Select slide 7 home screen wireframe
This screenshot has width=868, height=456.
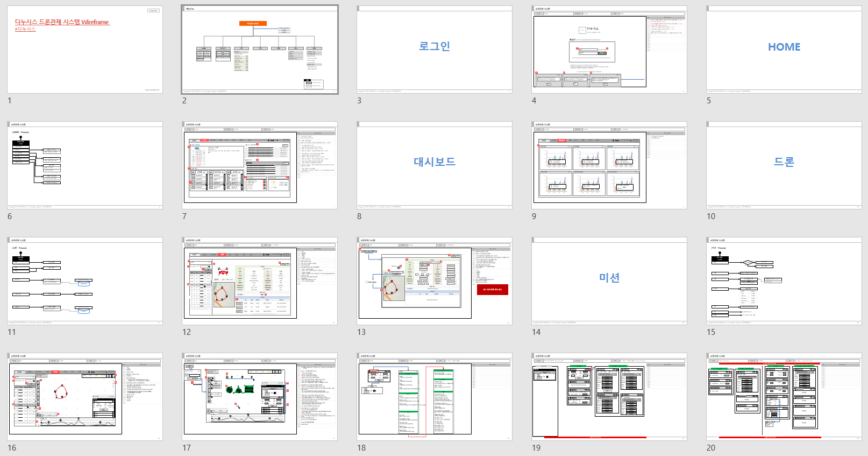(260, 165)
